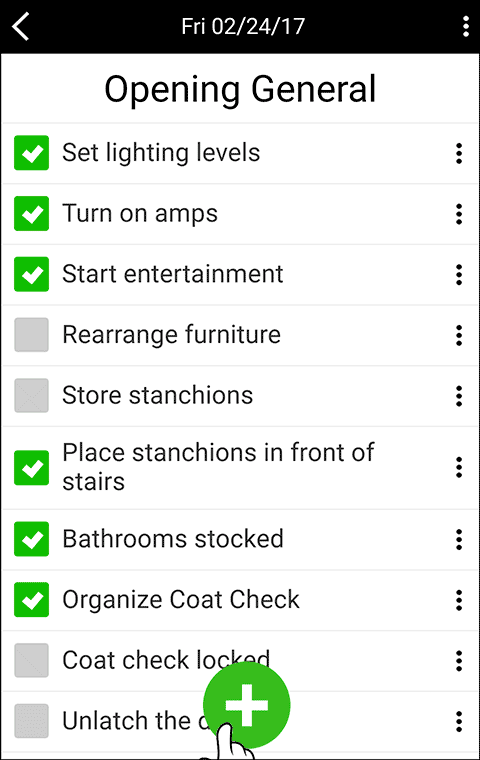Open options for Turn on amps
The width and height of the screenshot is (480, 760).
(x=459, y=214)
